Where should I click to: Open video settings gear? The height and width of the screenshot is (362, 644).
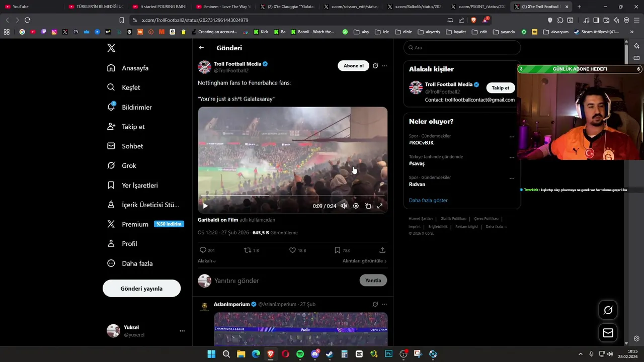tap(356, 206)
